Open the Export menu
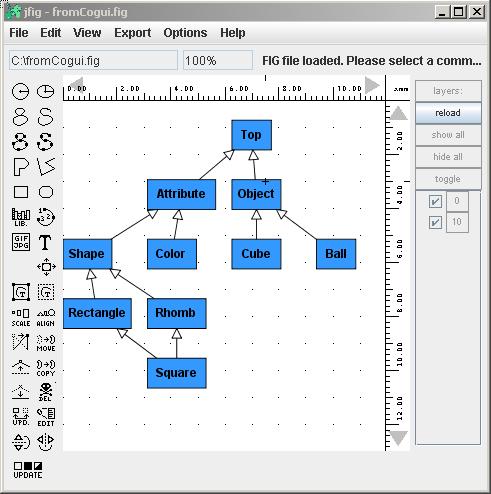491x494 pixels. [133, 33]
